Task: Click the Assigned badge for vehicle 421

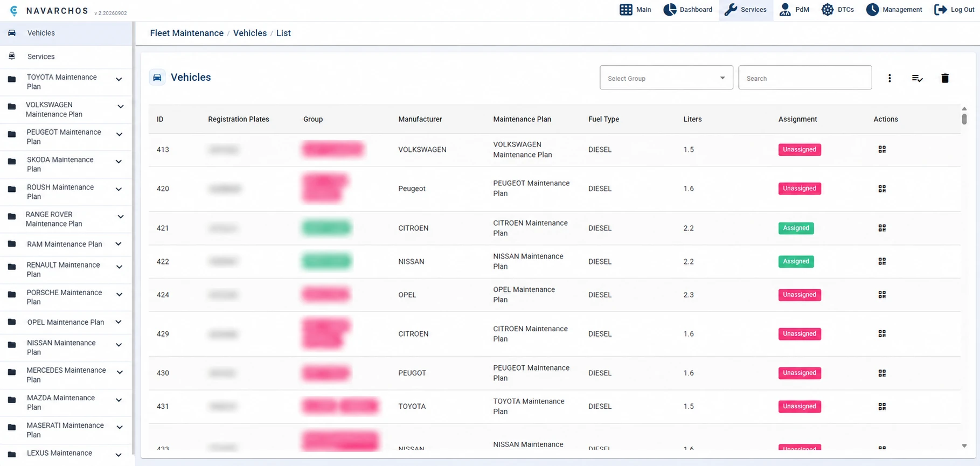Action: pos(796,228)
